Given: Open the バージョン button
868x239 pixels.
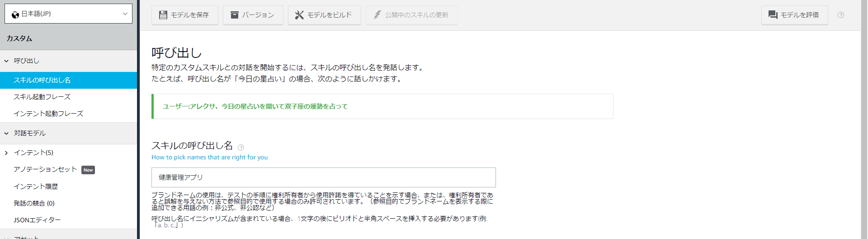Looking at the screenshot, I should pos(253,15).
